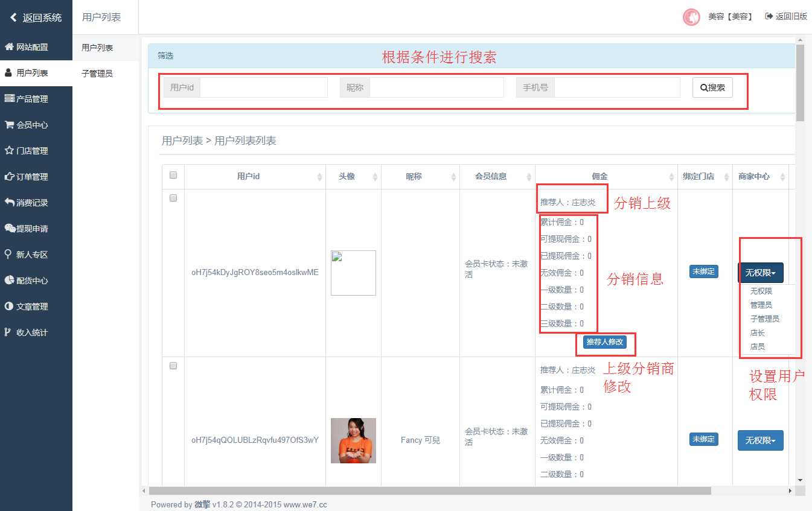
Task: Click the 筛选 filter panel heading
Action: 165,56
